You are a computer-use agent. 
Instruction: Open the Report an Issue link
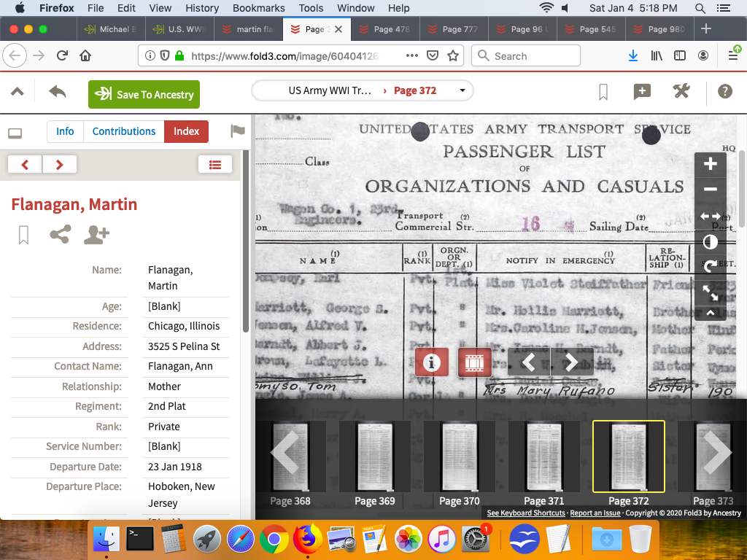click(595, 513)
